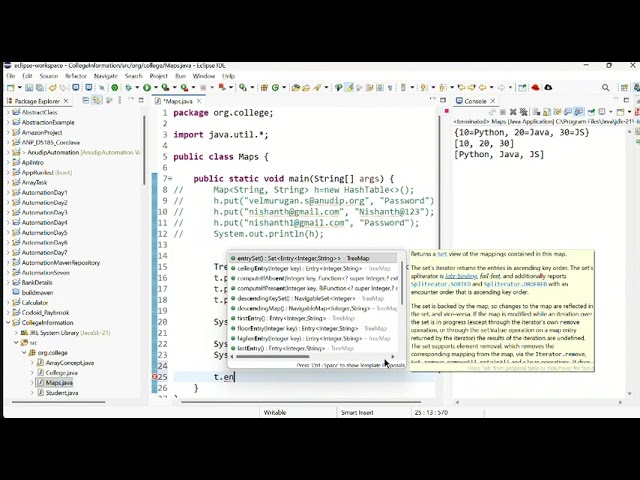
Task: Click the Save icon in toolbar
Action: coord(29,87)
